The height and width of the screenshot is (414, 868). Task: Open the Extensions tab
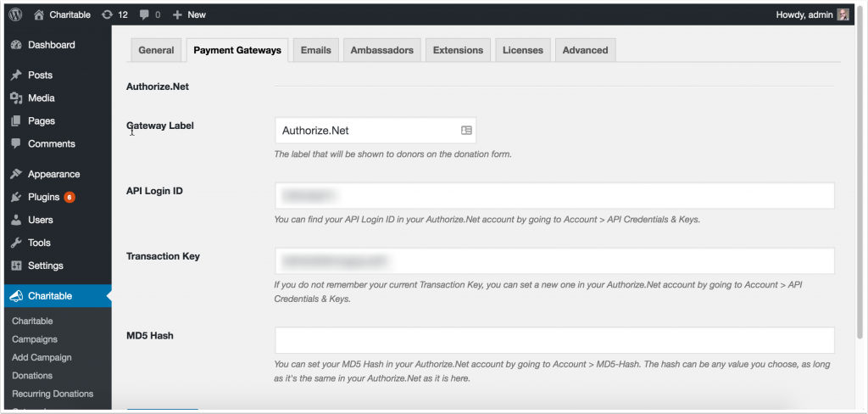(x=458, y=50)
